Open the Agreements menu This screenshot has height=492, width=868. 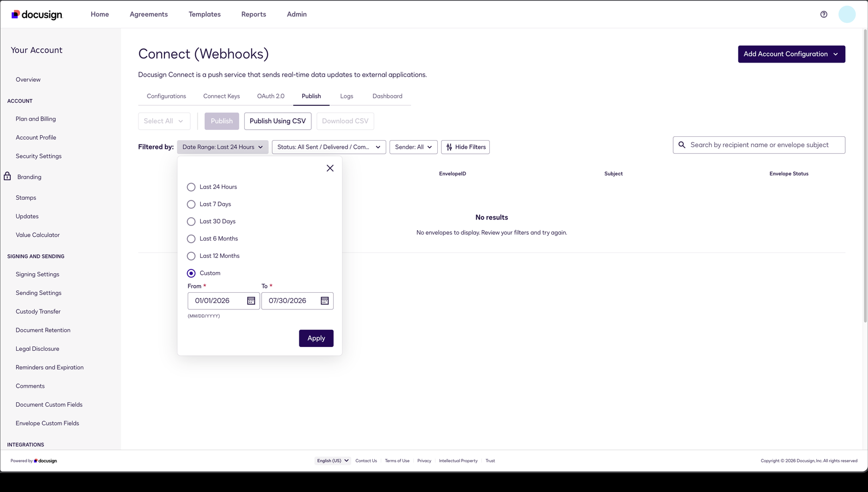click(149, 15)
